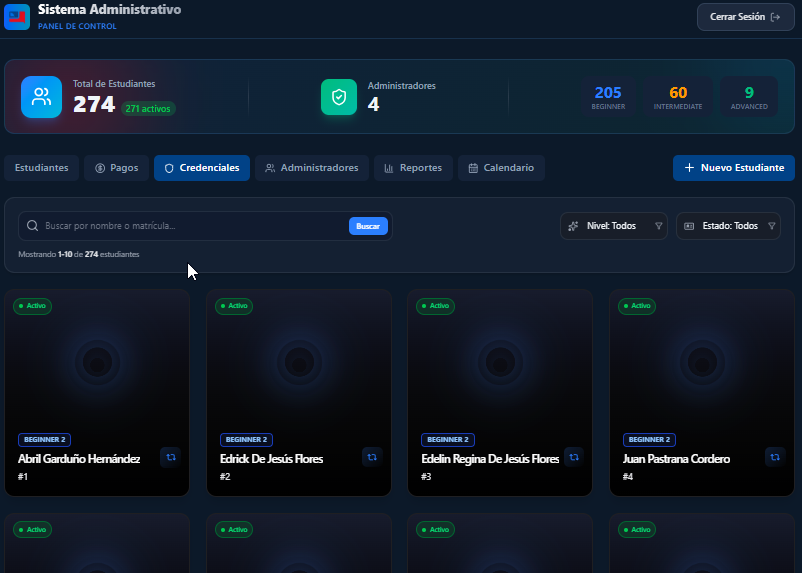Viewport: 802px width, 573px height.
Task: Click the magnifier icon in the search box
Action: [x=32, y=226]
